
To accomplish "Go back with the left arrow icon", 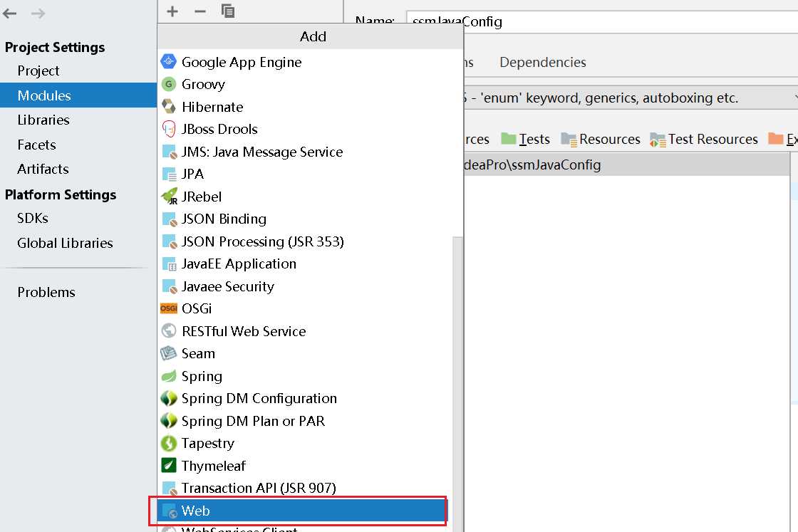I will pos(10,14).
